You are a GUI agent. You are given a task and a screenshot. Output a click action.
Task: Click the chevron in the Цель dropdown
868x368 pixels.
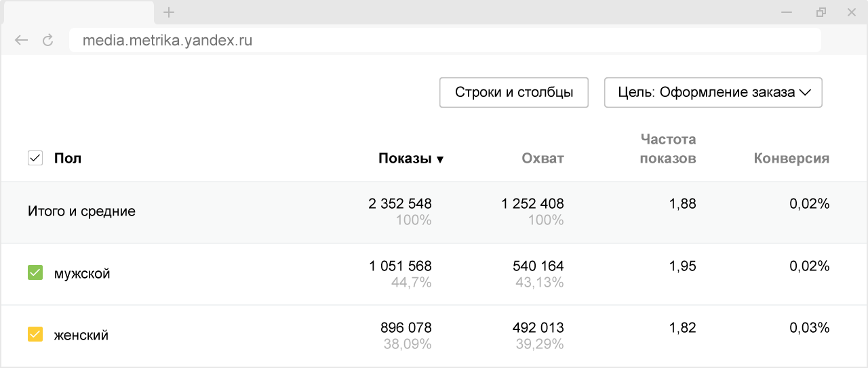[806, 93]
